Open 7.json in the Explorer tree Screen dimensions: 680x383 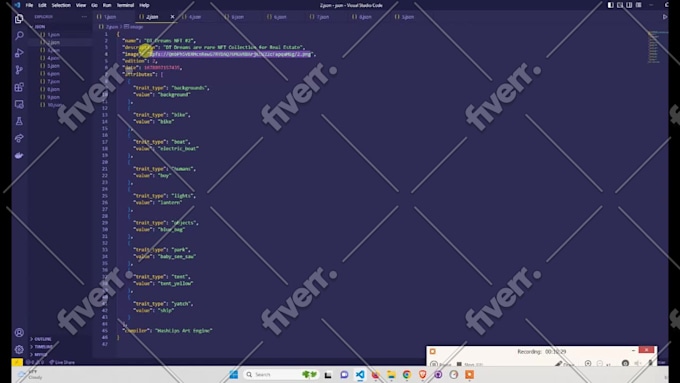(x=54, y=81)
